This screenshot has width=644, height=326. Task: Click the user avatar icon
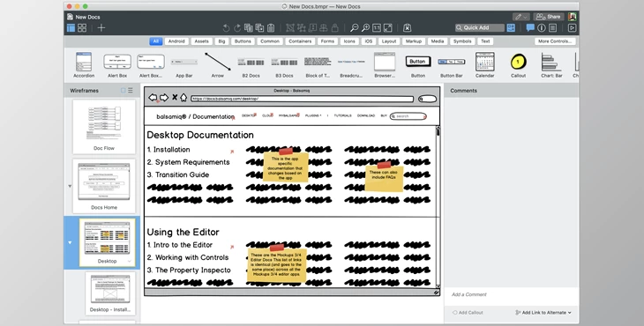(573, 17)
